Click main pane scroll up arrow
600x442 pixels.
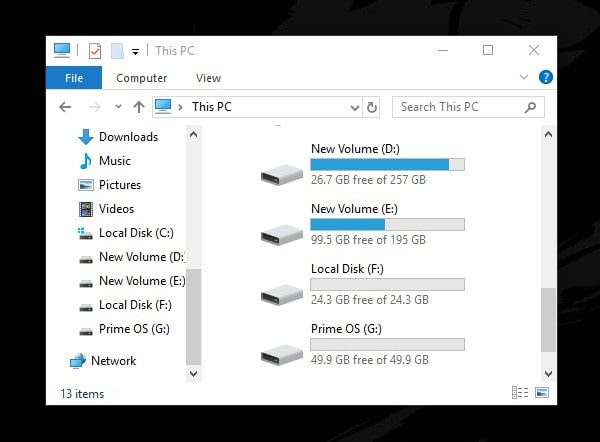point(548,134)
